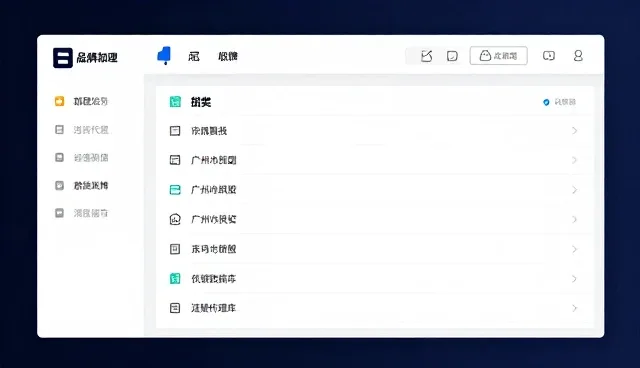Click the pencil-on-square edit icon in the header
Screen dimensions: 640x368
click(427, 56)
